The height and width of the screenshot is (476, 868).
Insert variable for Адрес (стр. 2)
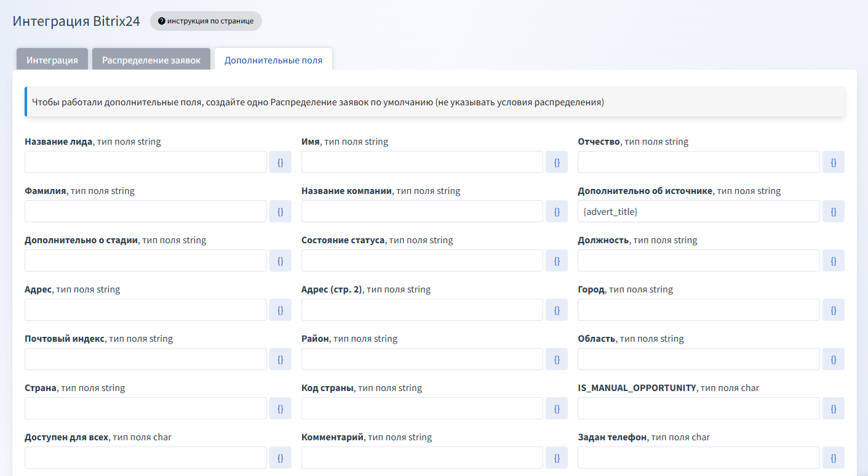click(x=557, y=310)
